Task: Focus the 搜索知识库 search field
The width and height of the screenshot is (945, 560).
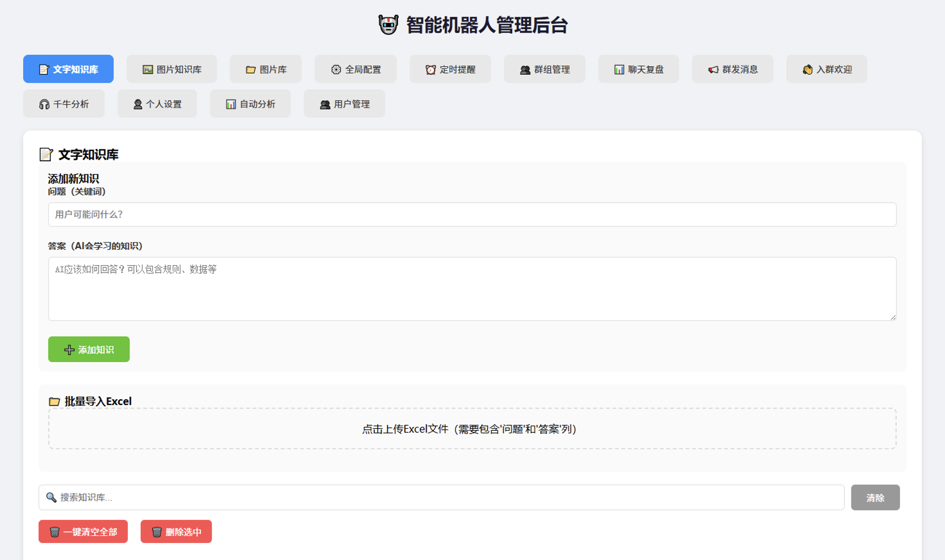Action: tap(442, 497)
